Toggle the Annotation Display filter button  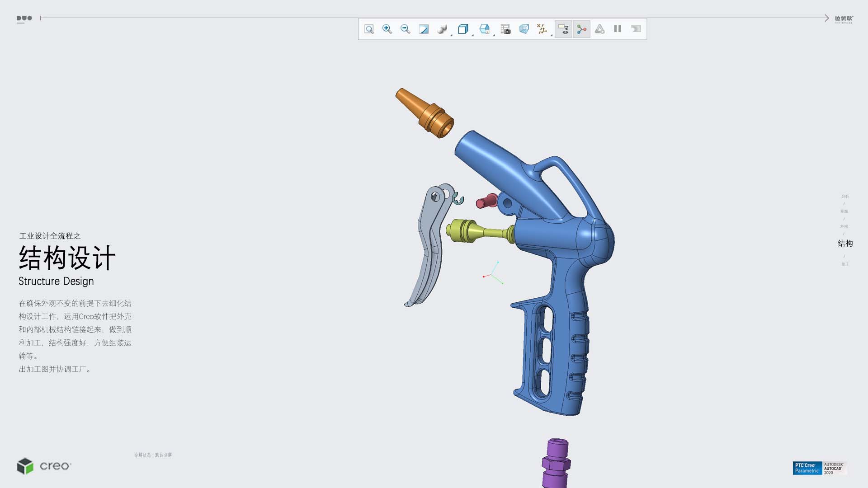pos(563,29)
